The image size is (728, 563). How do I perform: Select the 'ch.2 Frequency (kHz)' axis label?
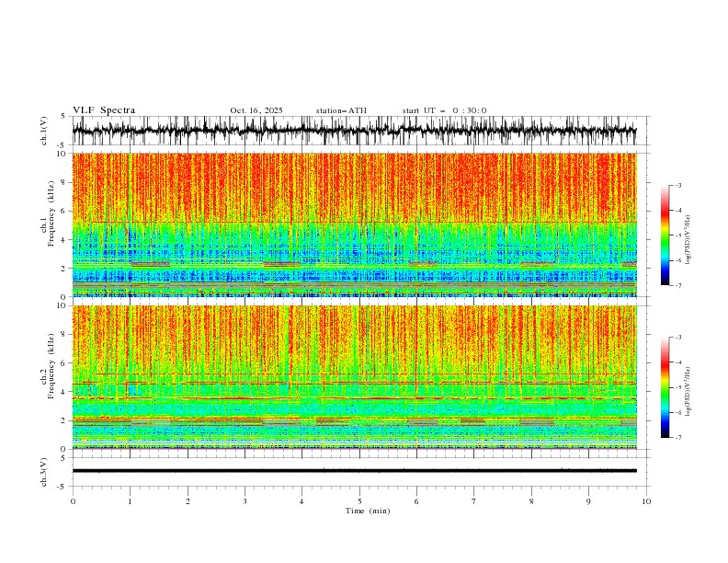(x=48, y=366)
